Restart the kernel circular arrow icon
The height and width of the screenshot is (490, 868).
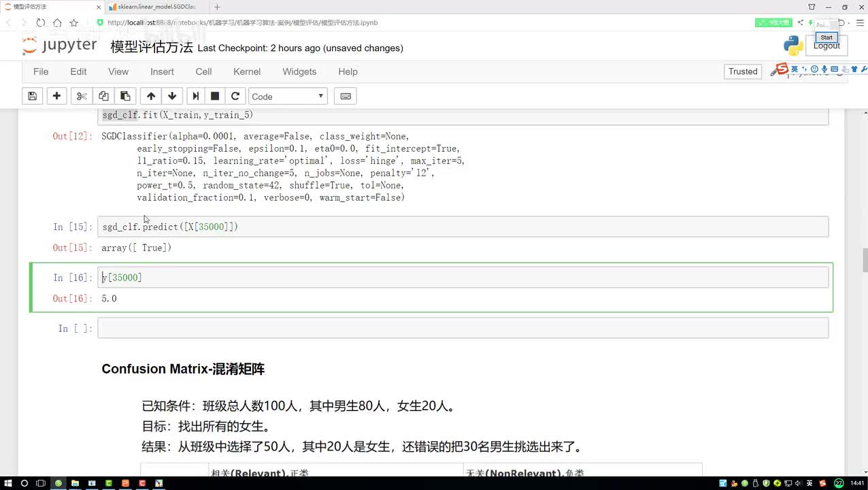coord(235,96)
